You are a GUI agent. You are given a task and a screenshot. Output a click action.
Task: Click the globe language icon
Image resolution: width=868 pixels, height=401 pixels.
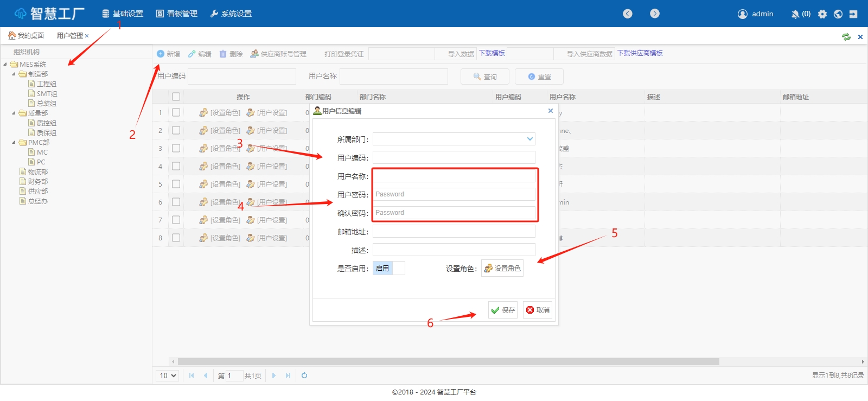[838, 14]
